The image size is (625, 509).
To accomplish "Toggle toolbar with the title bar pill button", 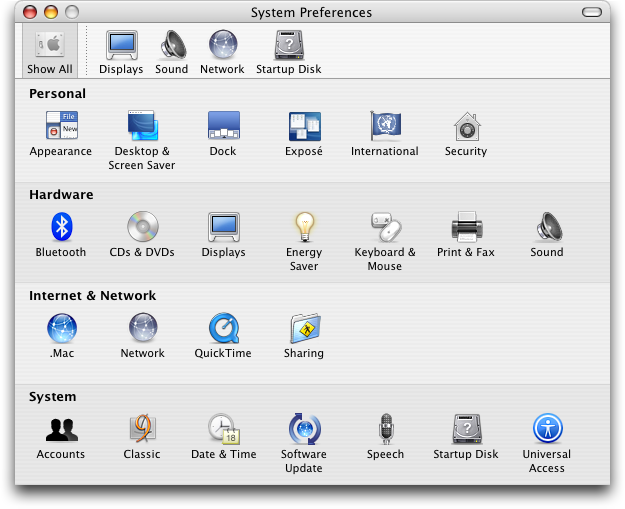I will [x=592, y=12].
